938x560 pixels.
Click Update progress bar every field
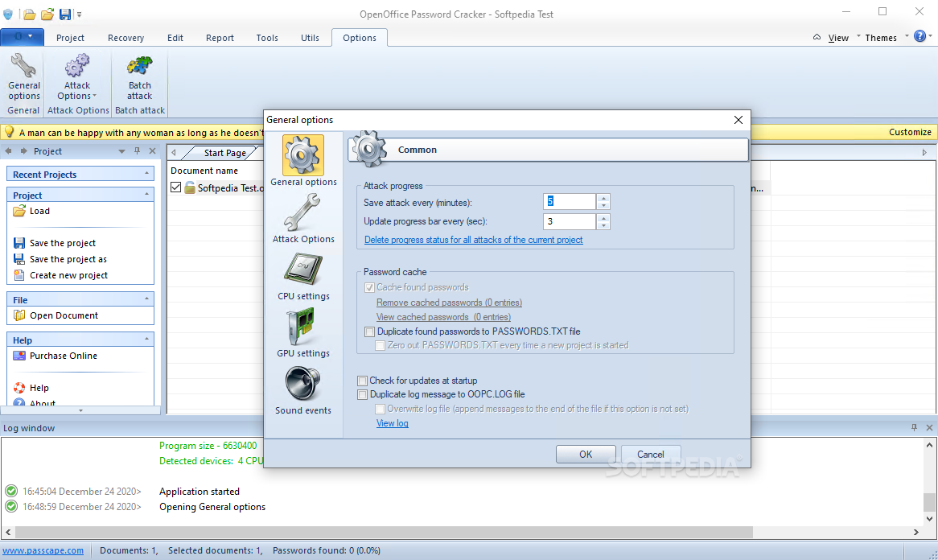point(570,221)
